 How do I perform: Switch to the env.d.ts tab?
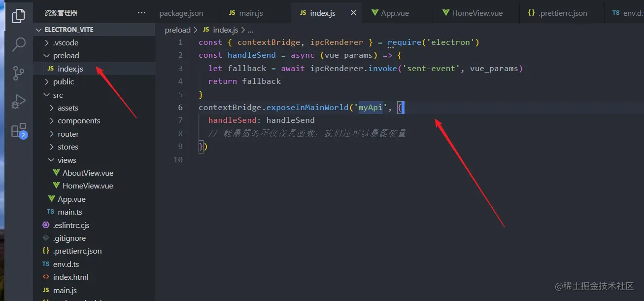click(628, 13)
